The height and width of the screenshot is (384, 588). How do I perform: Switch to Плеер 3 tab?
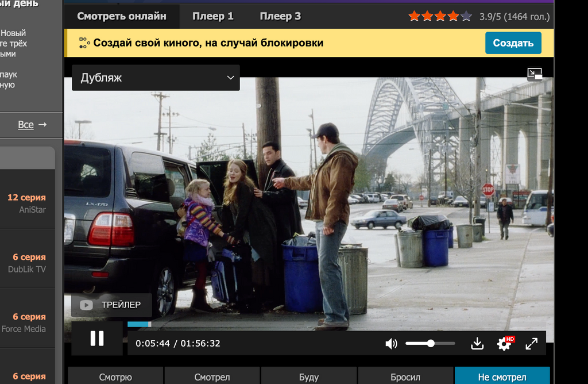click(280, 16)
